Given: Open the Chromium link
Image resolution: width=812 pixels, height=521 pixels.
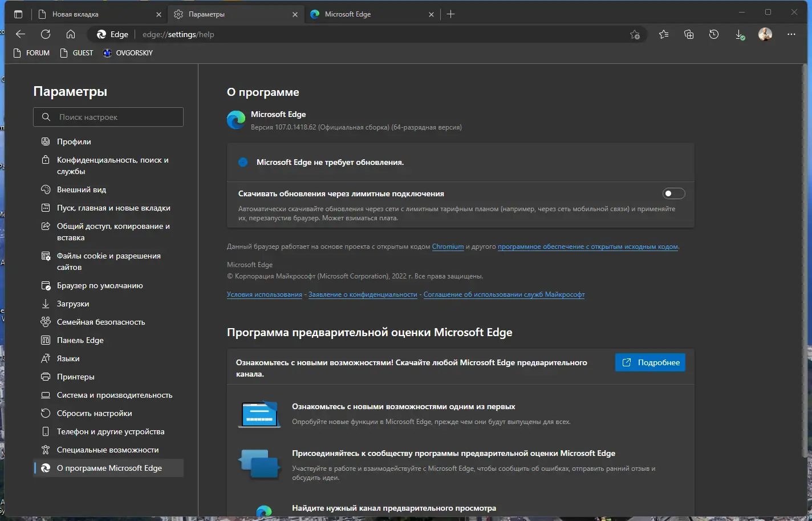Looking at the screenshot, I should pos(448,247).
